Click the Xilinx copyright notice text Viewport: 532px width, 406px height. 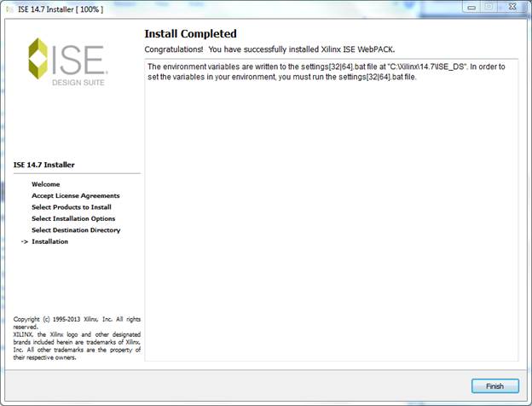(x=77, y=338)
